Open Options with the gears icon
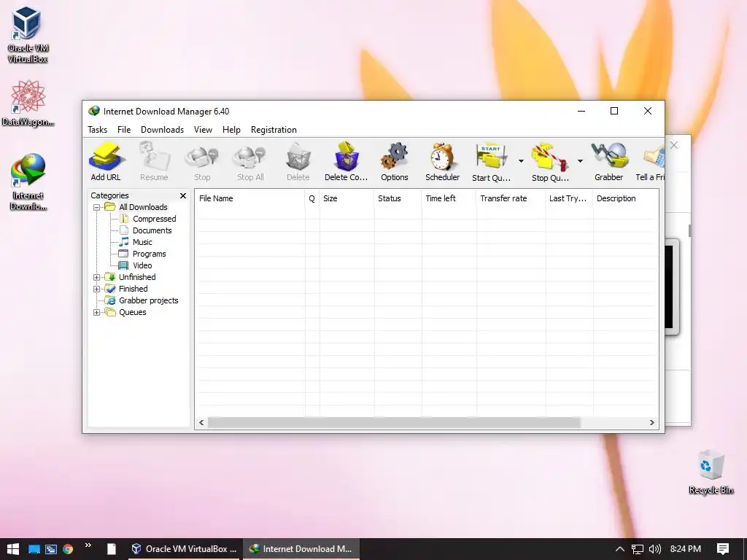The height and width of the screenshot is (560, 747). [395, 162]
